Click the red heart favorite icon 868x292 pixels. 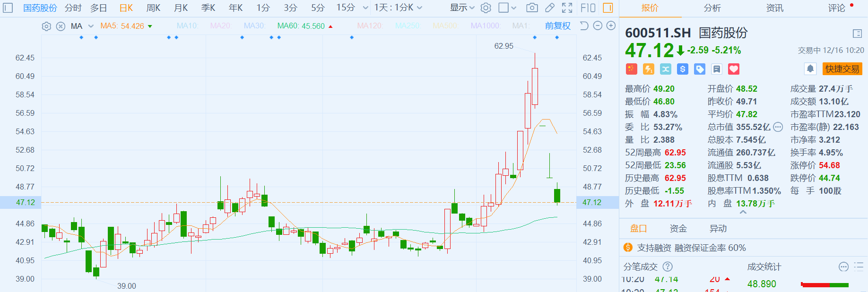coord(734,69)
